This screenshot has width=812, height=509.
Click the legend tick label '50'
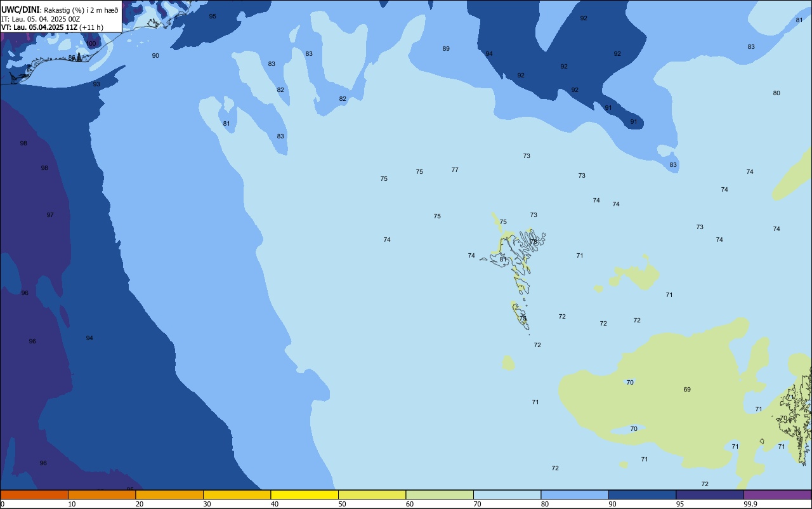(342, 504)
